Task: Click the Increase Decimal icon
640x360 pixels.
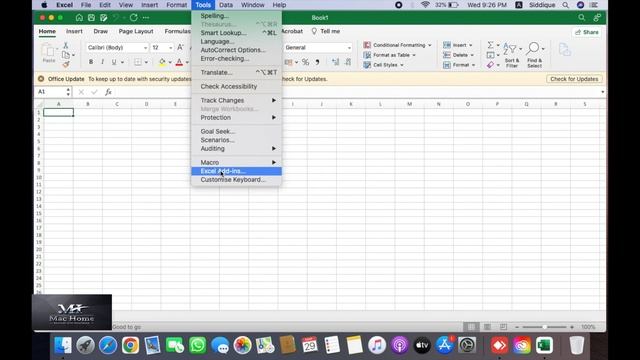Action: coord(335,62)
